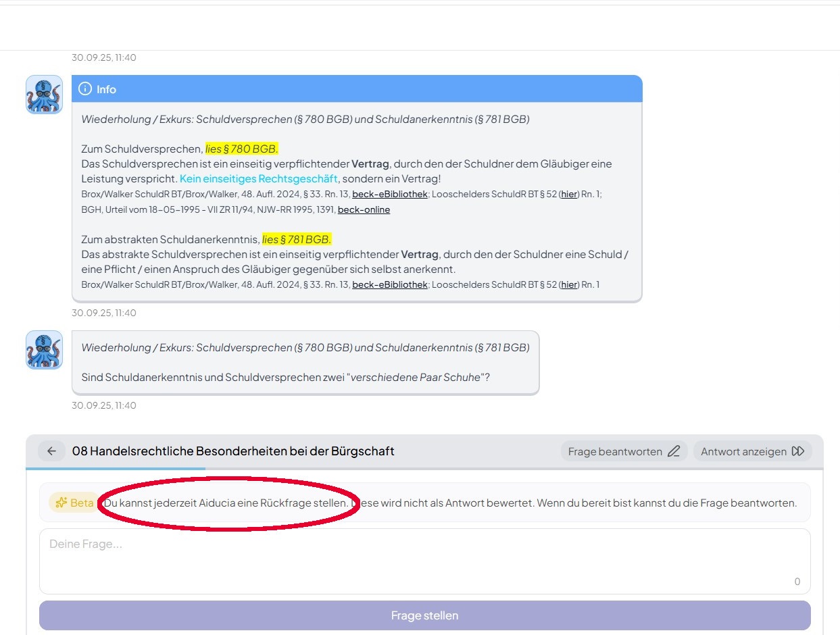The width and height of the screenshot is (840, 635).
Task: Click 'hier' link in the second Looschelders citation
Action: click(x=569, y=284)
